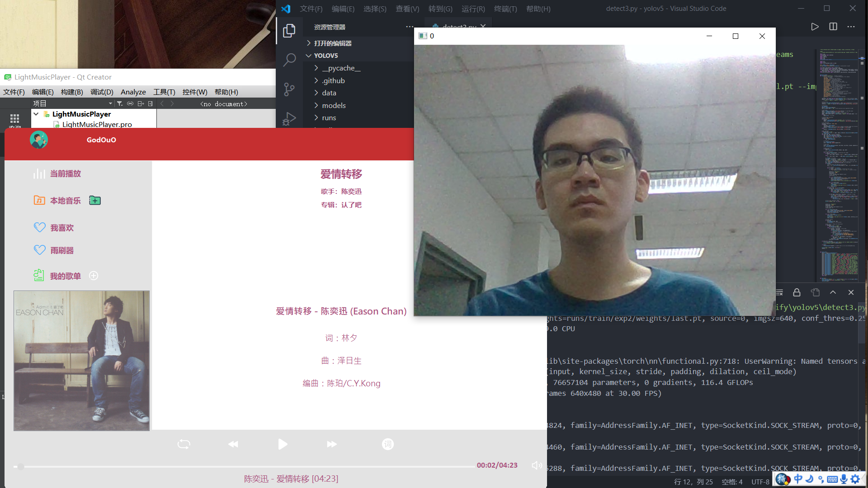Expand the __pycache__ folder
The height and width of the screenshot is (488, 868).
pyautogui.click(x=341, y=68)
